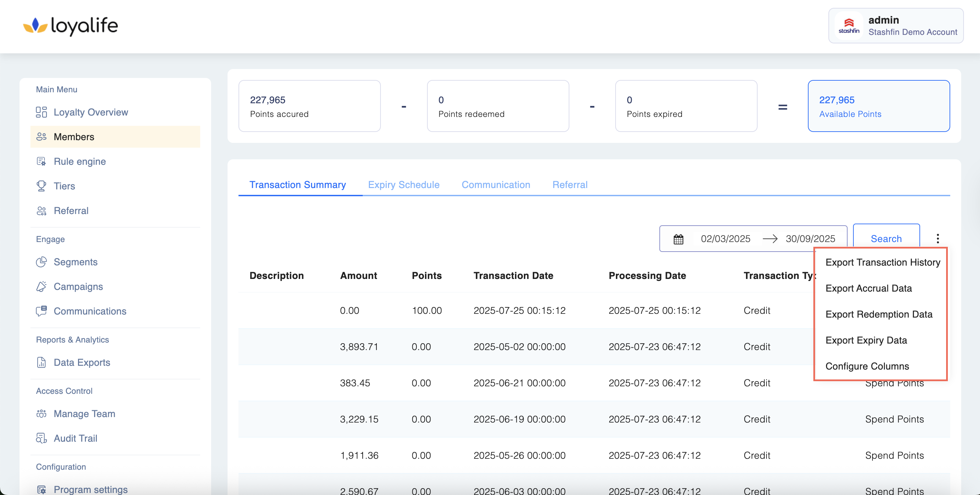This screenshot has width=980, height=495.
Task: Switch to the Expiry Schedule tab
Action: [x=403, y=185]
